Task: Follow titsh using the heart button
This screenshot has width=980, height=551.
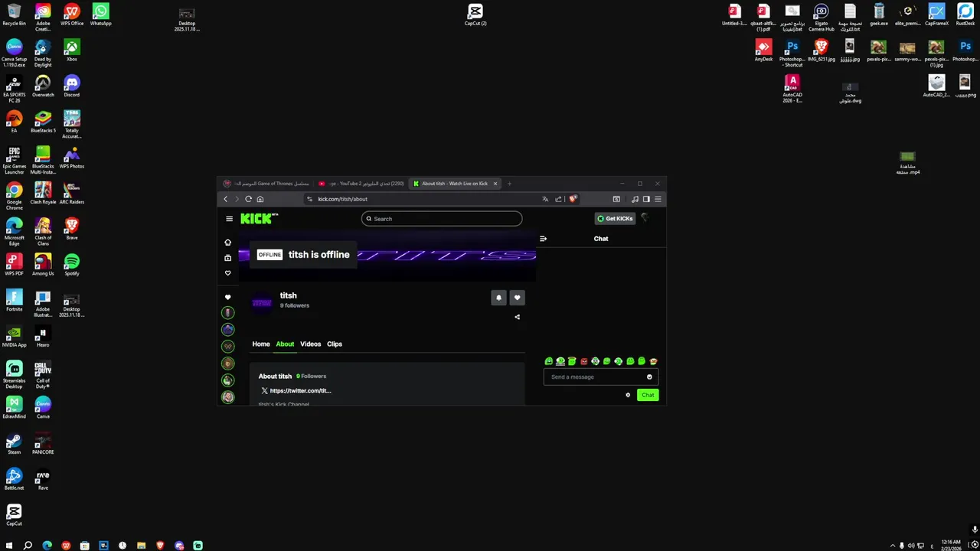Action: (x=517, y=298)
